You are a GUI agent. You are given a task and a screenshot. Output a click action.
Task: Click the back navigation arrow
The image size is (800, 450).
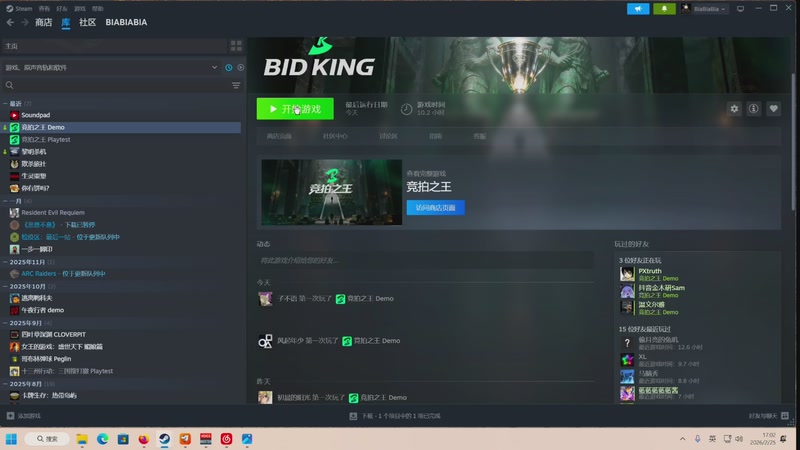click(x=10, y=22)
